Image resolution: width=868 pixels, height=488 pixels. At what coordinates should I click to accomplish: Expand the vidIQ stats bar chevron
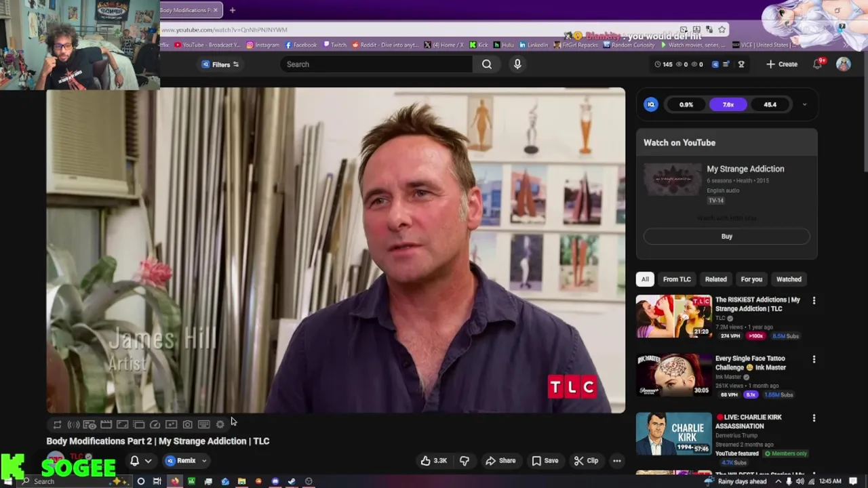click(804, 104)
